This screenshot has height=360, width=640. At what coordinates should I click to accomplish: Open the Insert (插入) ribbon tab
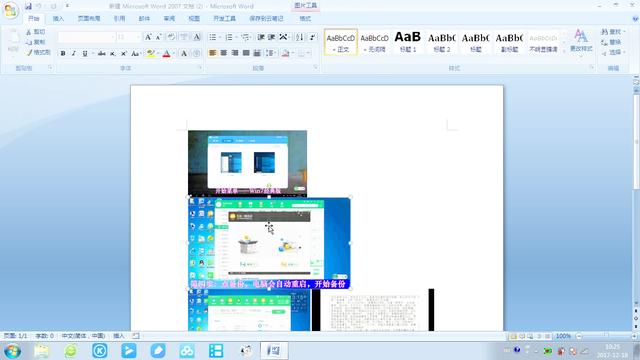pyautogui.click(x=58, y=18)
